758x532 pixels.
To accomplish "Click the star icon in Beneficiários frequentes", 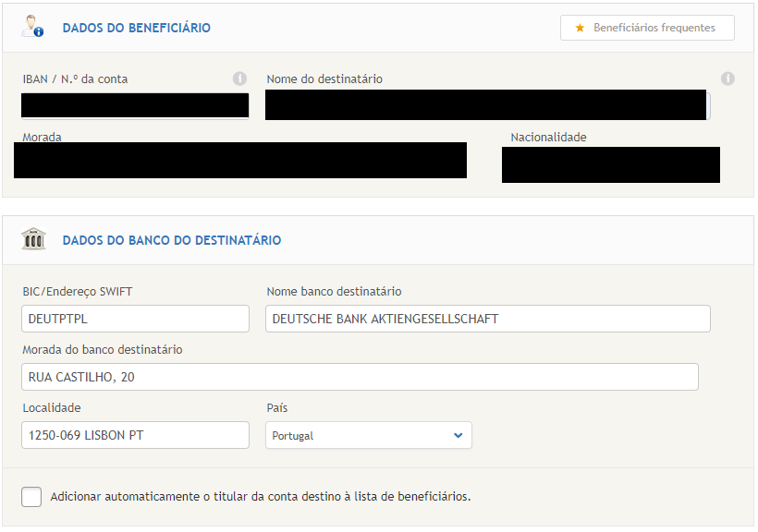I will click(579, 28).
